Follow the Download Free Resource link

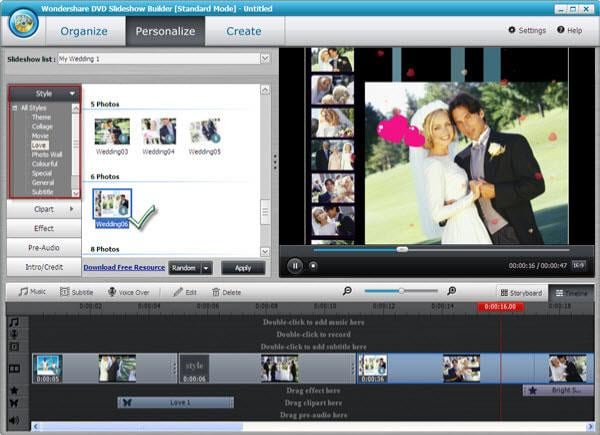point(124,267)
